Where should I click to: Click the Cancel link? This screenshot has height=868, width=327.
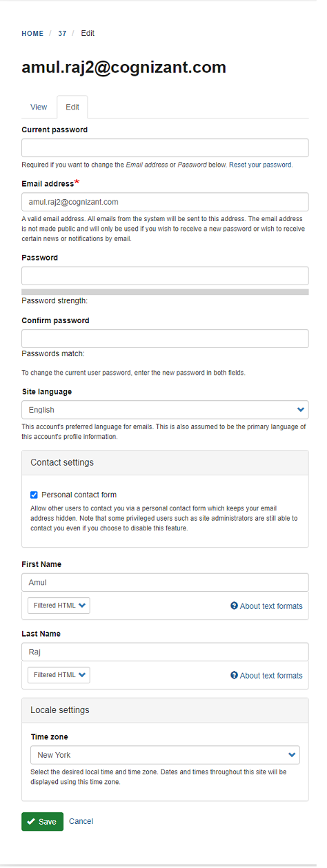click(x=81, y=822)
